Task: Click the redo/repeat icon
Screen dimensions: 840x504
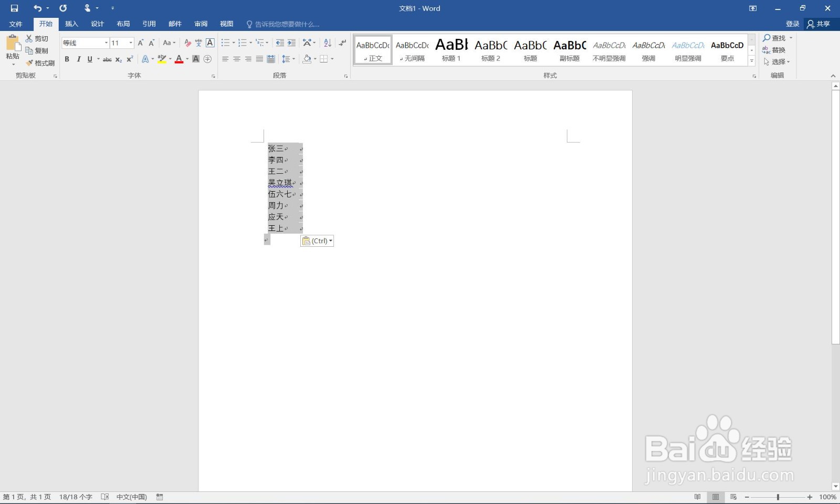Action: click(63, 8)
